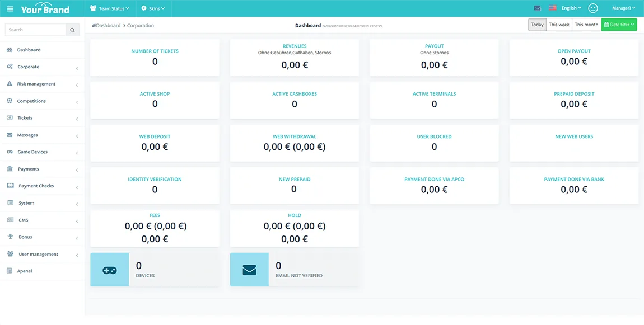The image size is (644, 325).
Task: Focus the sidebar Search field
Action: click(x=35, y=30)
